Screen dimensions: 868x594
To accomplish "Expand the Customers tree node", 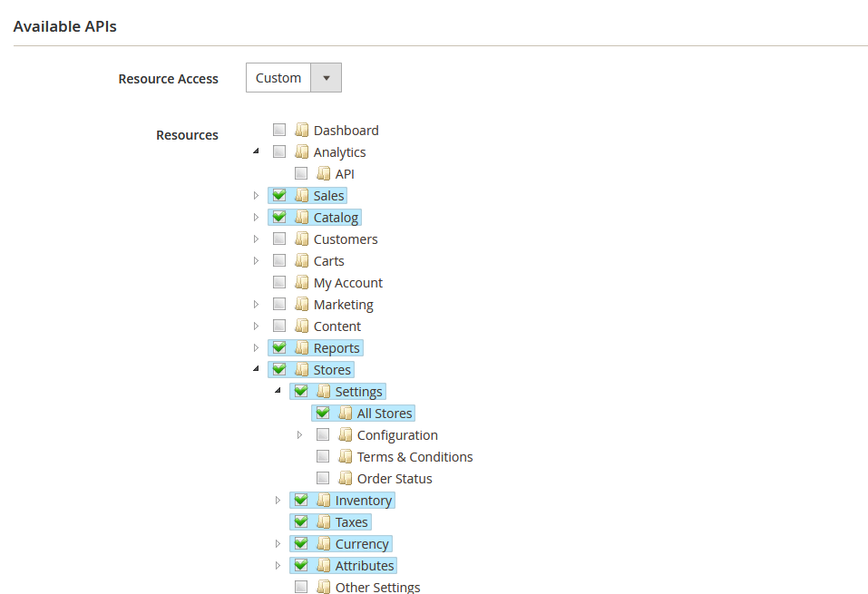I will tap(256, 239).
